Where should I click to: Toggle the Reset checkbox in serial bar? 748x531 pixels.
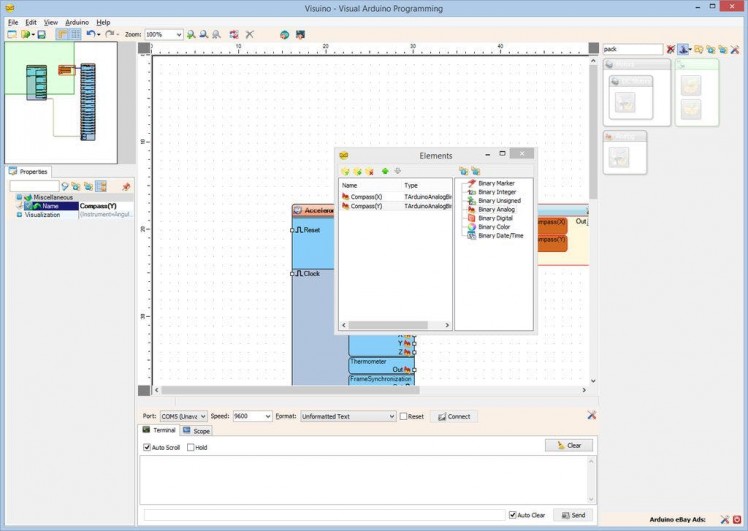[x=404, y=416]
